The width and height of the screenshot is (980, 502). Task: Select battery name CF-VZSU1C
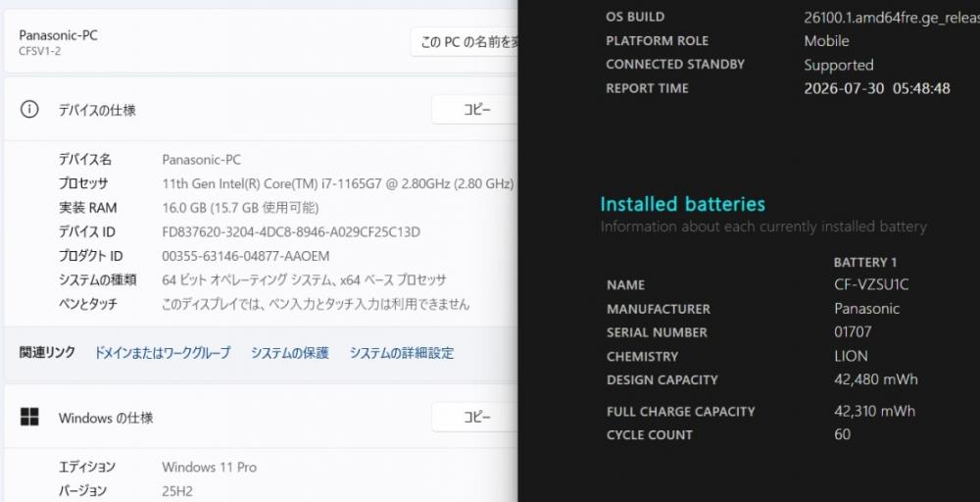pos(871,284)
